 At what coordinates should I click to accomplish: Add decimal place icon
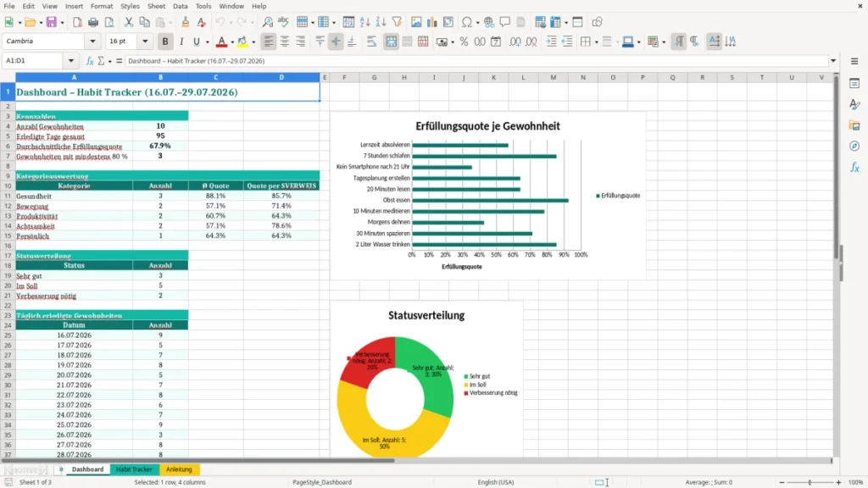[515, 42]
